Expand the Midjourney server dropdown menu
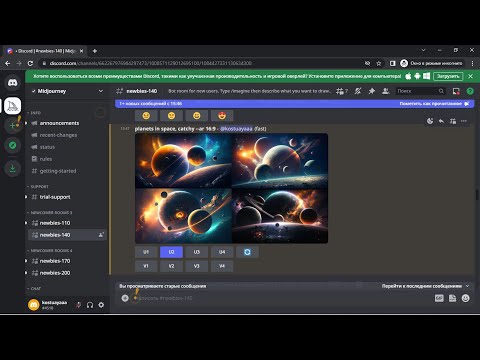The width and height of the screenshot is (480, 360). [101, 91]
